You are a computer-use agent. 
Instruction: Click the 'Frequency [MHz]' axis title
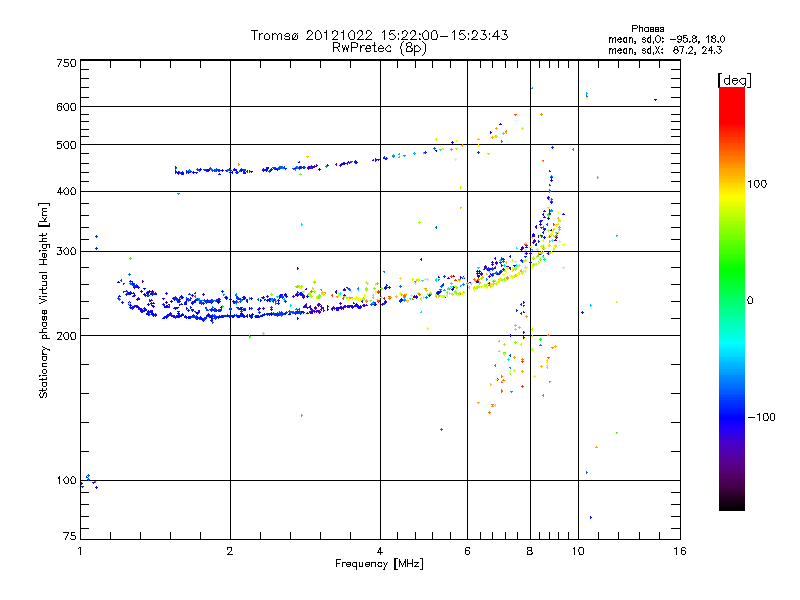click(x=379, y=564)
